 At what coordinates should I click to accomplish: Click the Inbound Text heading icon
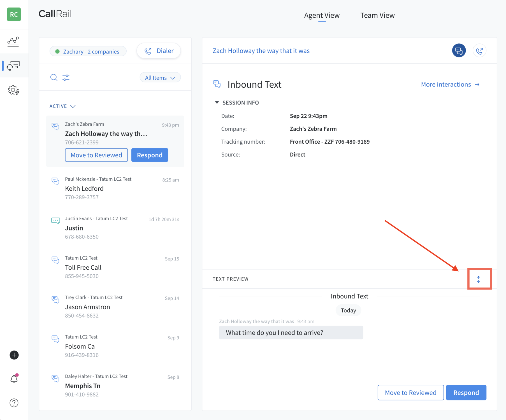tap(217, 84)
